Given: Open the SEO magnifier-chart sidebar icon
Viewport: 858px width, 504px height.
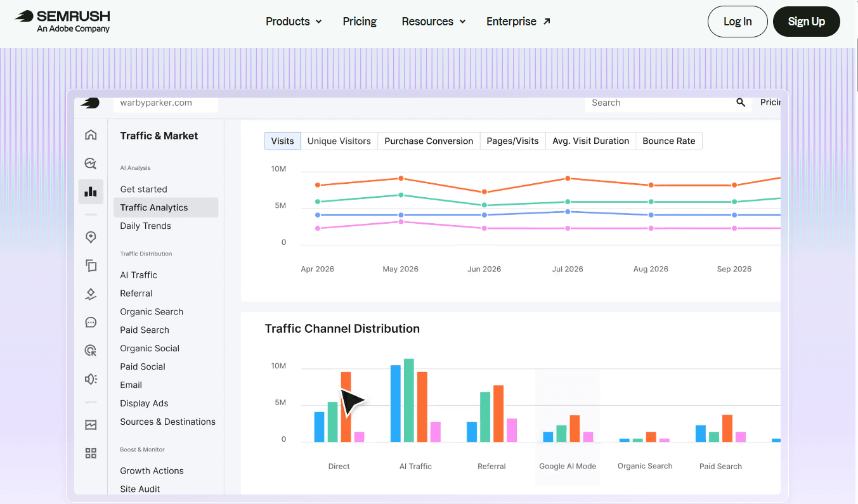Looking at the screenshot, I should coord(91,164).
